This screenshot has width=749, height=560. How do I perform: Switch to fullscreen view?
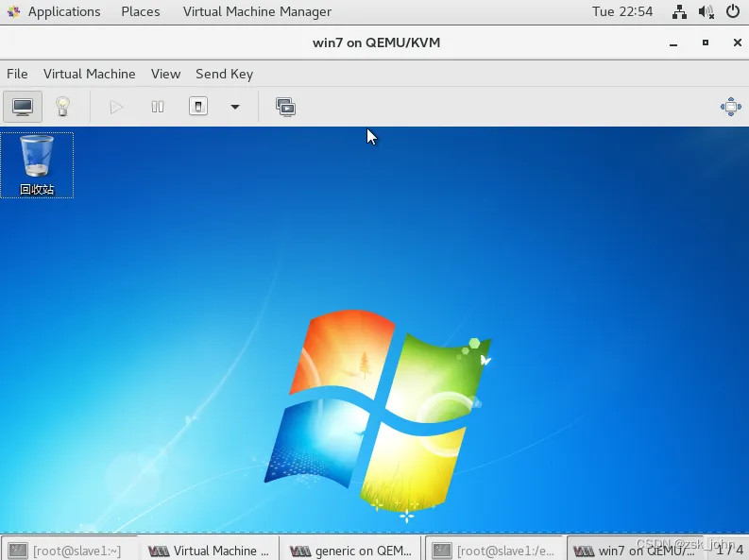731,107
